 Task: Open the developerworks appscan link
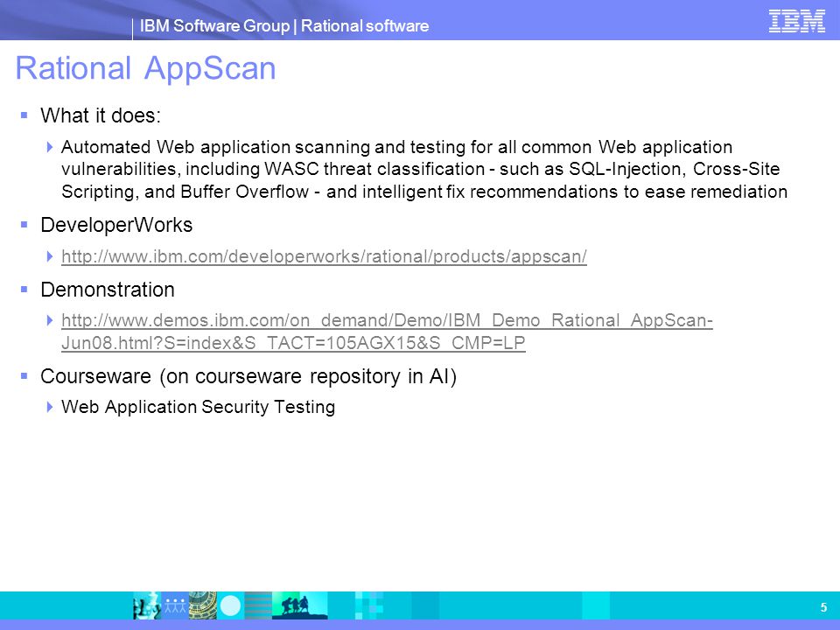click(324, 256)
